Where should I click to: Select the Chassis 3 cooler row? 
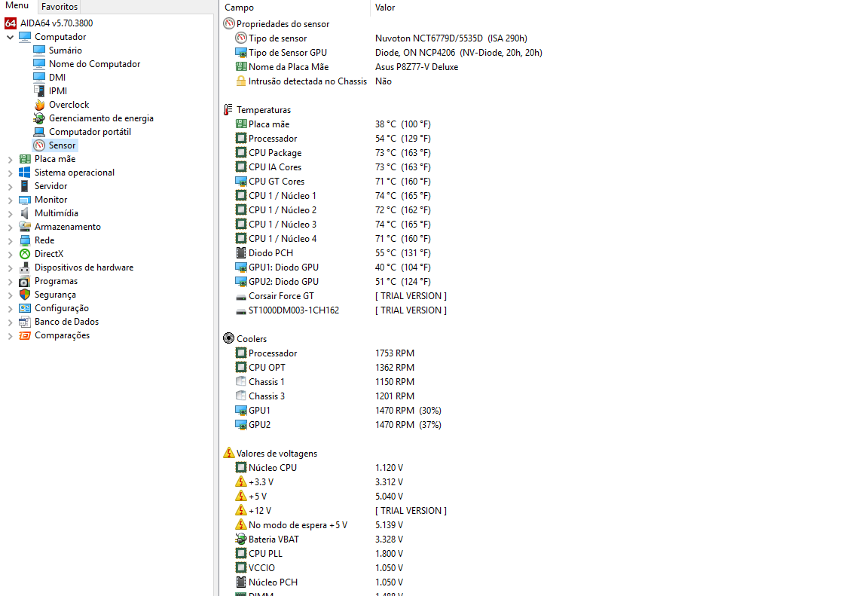click(325, 396)
